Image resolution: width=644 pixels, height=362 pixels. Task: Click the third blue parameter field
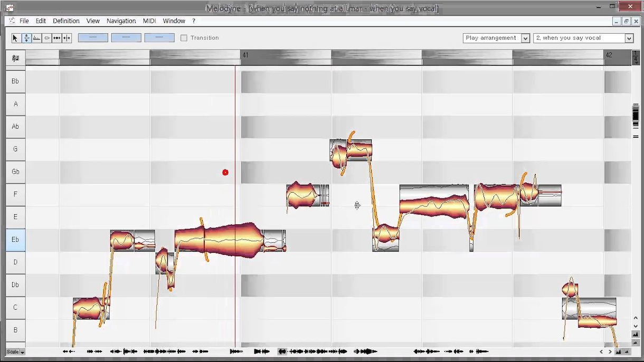coord(159,38)
